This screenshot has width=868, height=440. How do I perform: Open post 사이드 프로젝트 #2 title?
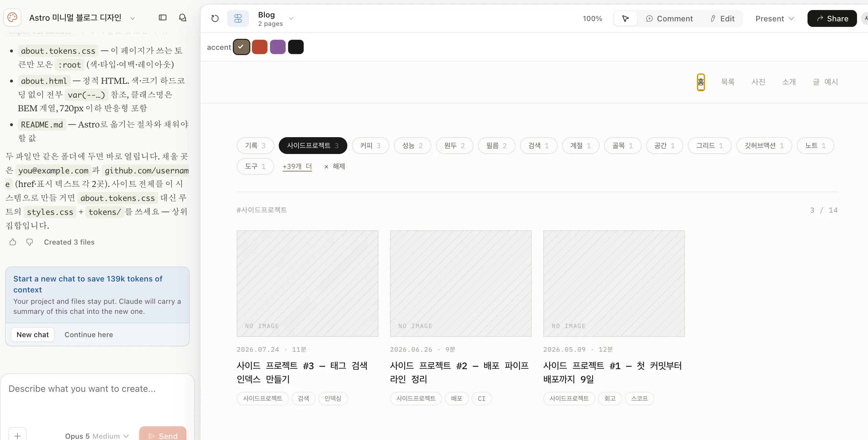coord(459,372)
